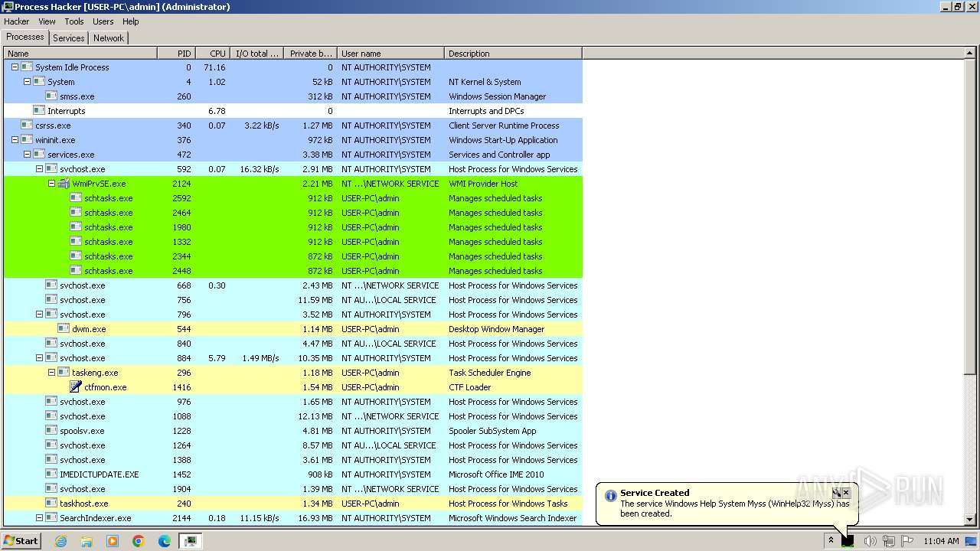Viewport: 980px width, 551px height.
Task: Sort by the PID column header
Action: click(x=176, y=54)
